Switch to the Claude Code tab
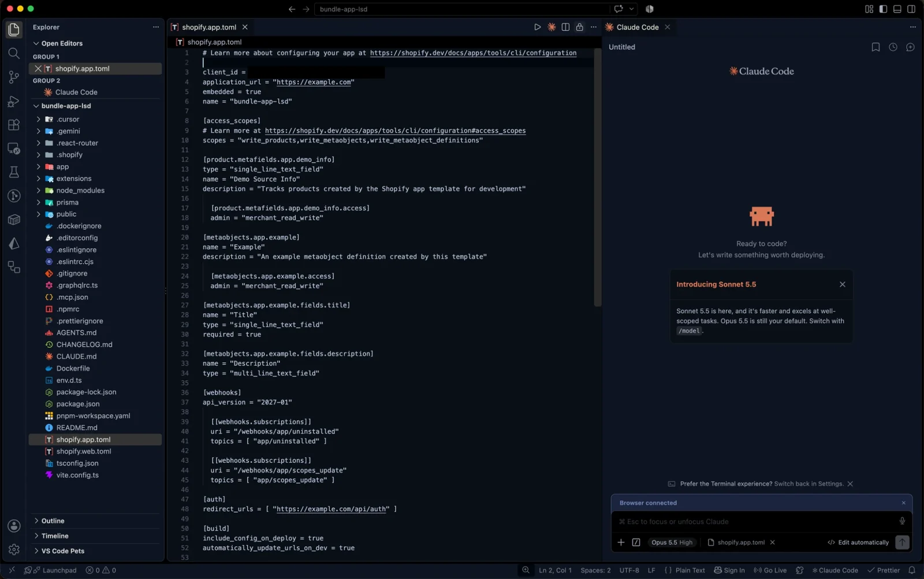Viewport: 924px width, 579px height. coord(637,27)
